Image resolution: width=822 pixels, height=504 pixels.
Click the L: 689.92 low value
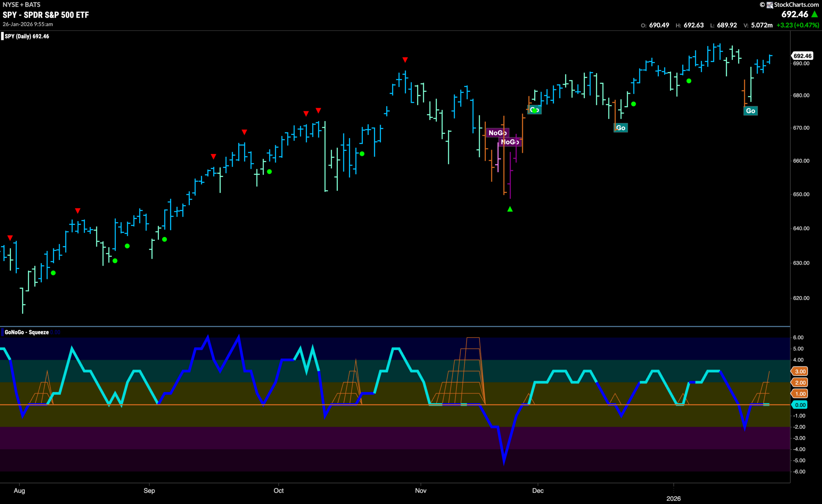[723, 25]
